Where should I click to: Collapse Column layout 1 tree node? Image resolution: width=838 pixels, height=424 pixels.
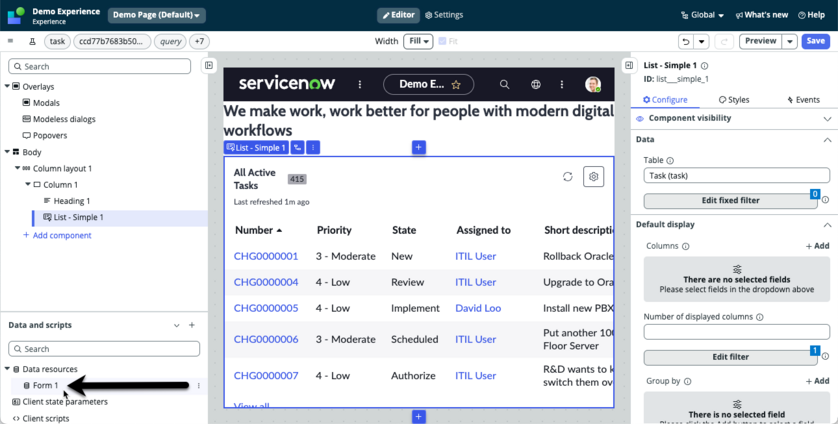18,168
